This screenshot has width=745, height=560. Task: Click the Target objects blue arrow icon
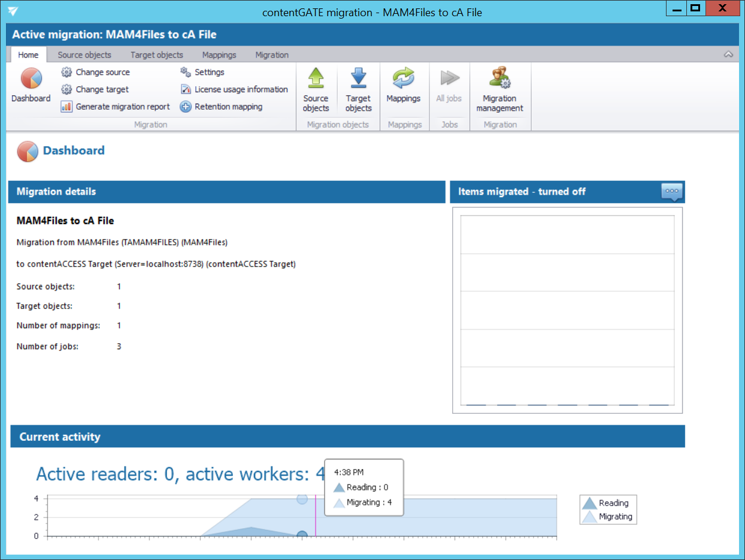(358, 79)
